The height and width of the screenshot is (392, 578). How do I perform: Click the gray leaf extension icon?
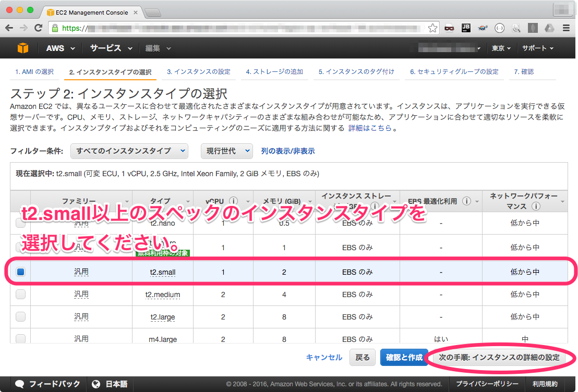[533, 28]
